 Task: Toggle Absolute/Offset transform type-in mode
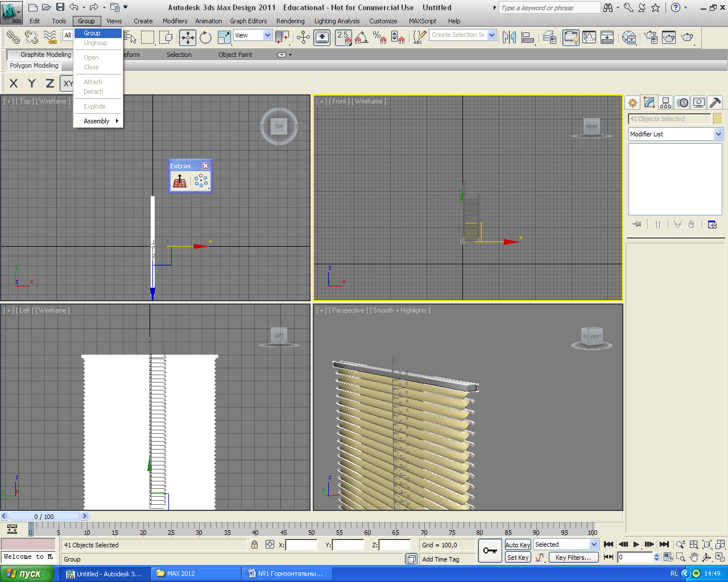pyautogui.click(x=270, y=544)
